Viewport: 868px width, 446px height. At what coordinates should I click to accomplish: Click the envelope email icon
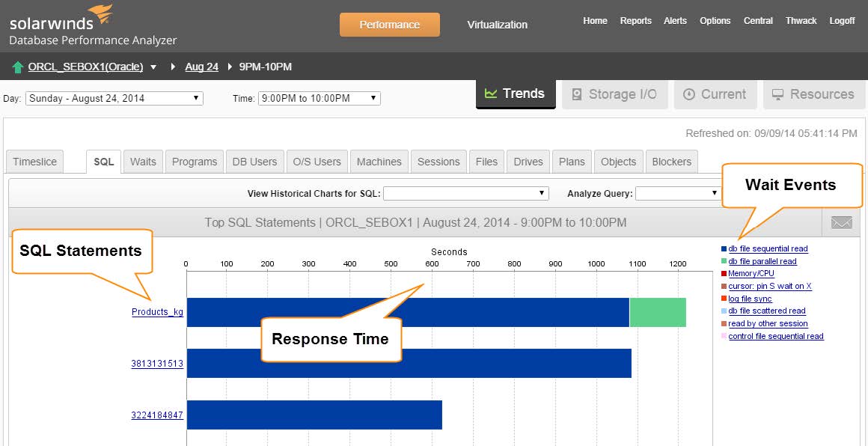pos(841,223)
